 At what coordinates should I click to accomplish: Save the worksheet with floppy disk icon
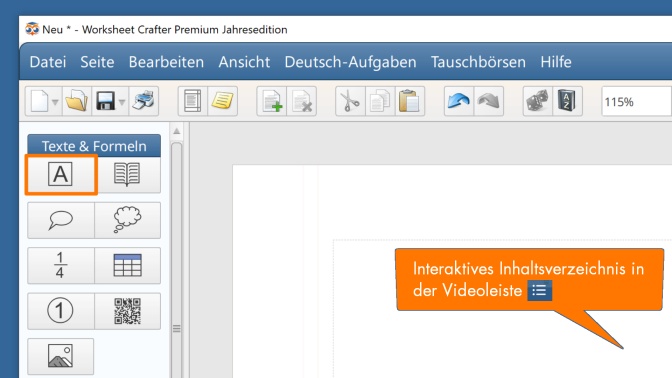(x=105, y=102)
